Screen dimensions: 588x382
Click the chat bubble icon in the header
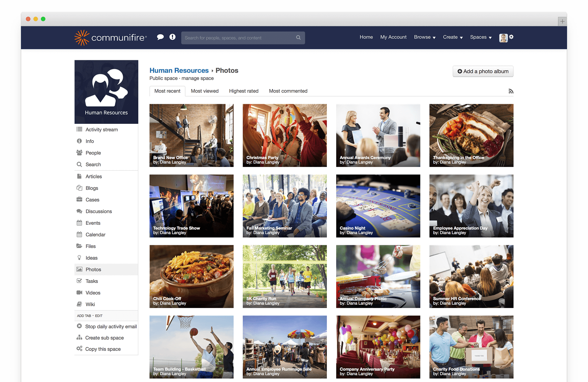161,37
